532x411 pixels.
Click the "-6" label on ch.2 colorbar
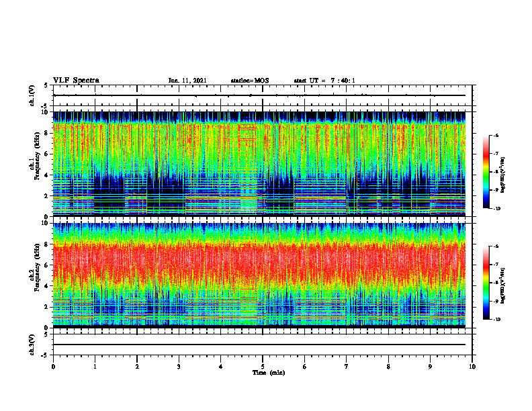pos(496,246)
